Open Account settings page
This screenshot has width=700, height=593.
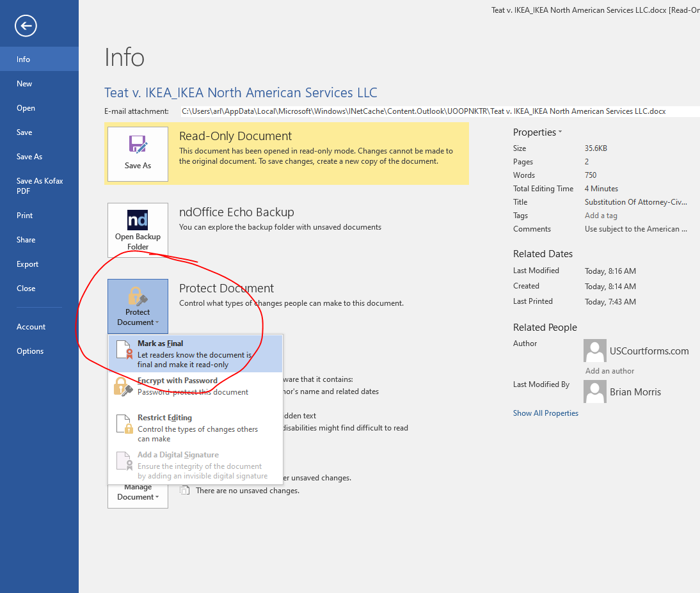pos(39,327)
